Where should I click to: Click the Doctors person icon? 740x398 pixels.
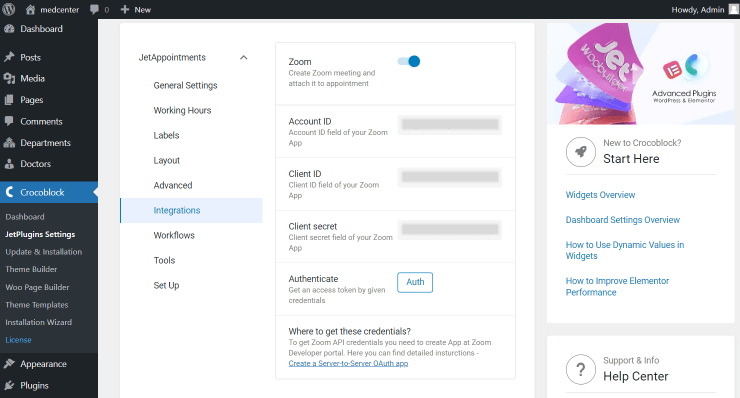tap(9, 164)
